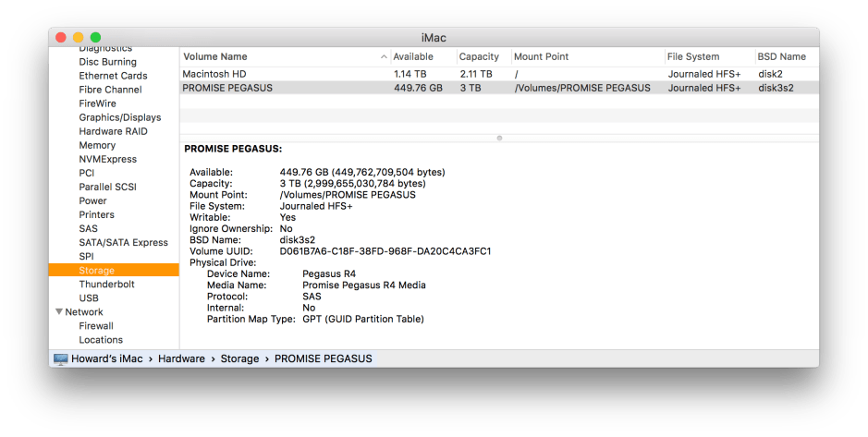
Task: Click the File System column header
Action: 693,56
